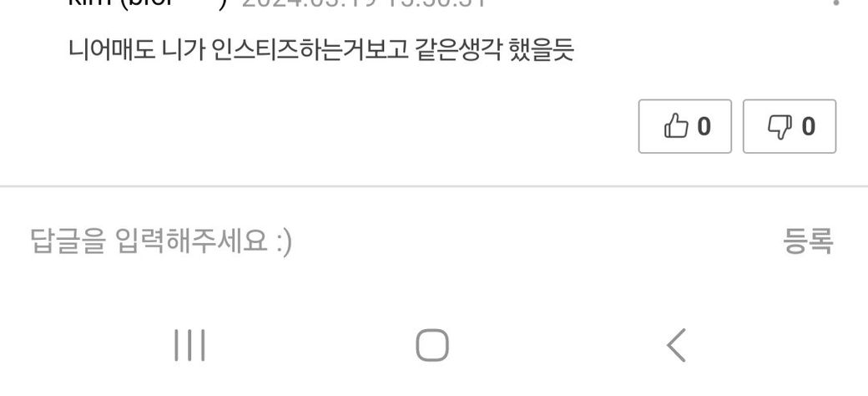Select the comment author's username

tap(148, 3)
